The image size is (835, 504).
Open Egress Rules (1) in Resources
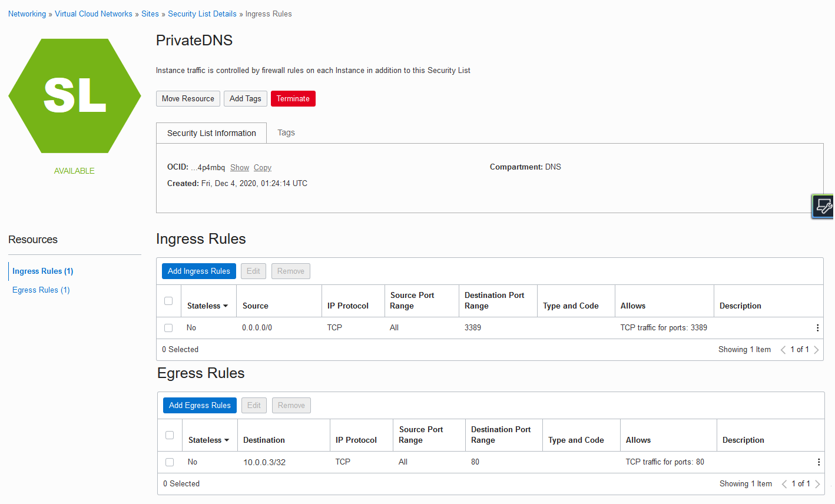41,290
